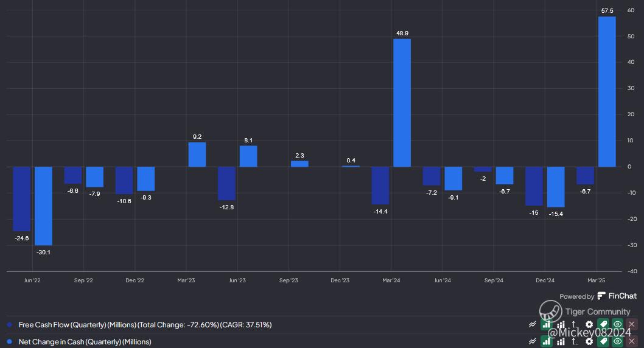Viewport: 644px width, 348px height.
Task: Click the Net Change in Cash legend label
Action: click(x=85, y=341)
